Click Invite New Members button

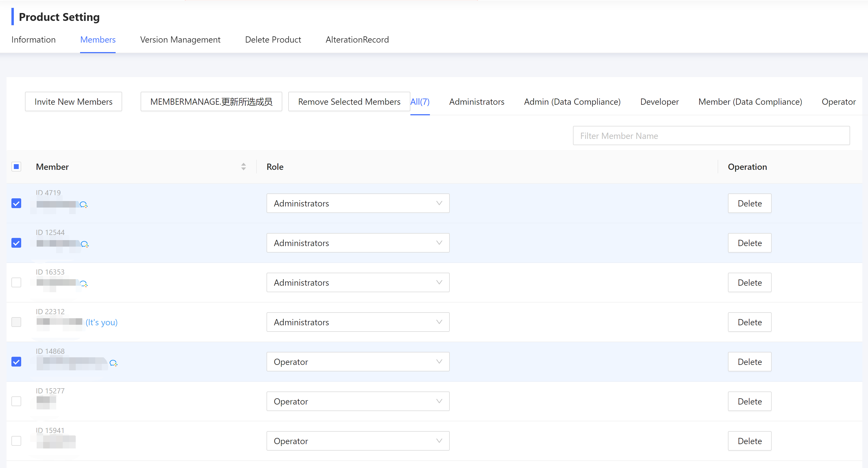74,101
